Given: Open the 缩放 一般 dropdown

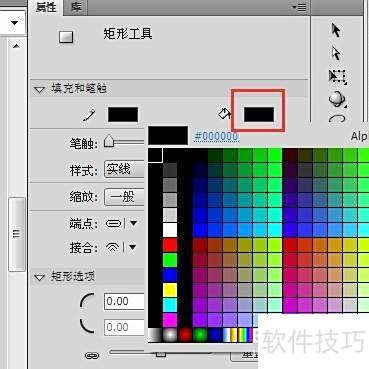Looking at the screenshot, I should pyautogui.click(x=124, y=197).
